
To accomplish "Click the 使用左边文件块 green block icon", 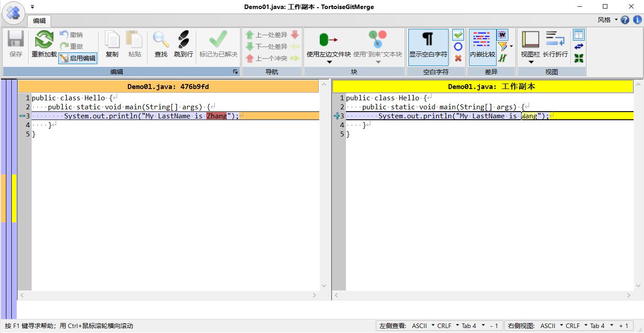I will (x=328, y=40).
